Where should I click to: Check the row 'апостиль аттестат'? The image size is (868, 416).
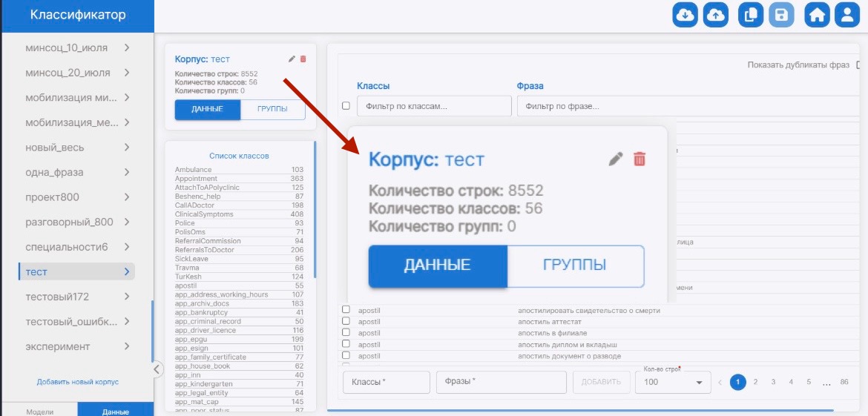pos(346,321)
